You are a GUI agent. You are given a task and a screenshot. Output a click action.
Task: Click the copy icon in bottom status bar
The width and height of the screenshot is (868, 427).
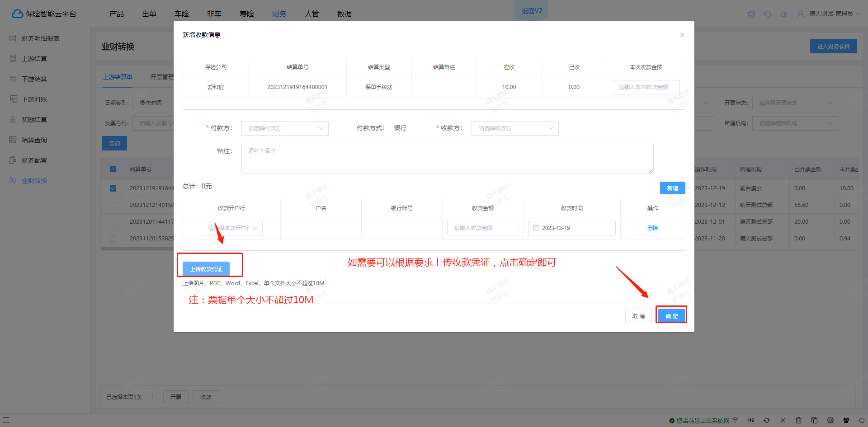814,420
